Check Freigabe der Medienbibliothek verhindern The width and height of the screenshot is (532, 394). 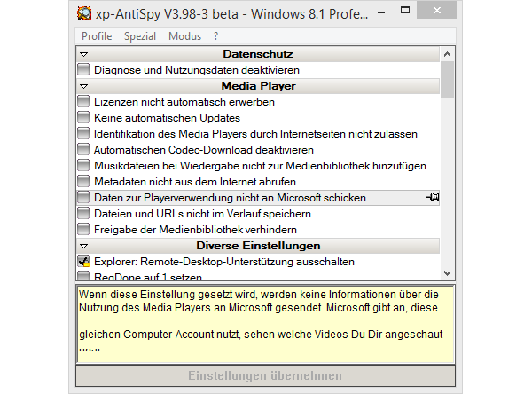click(83, 229)
